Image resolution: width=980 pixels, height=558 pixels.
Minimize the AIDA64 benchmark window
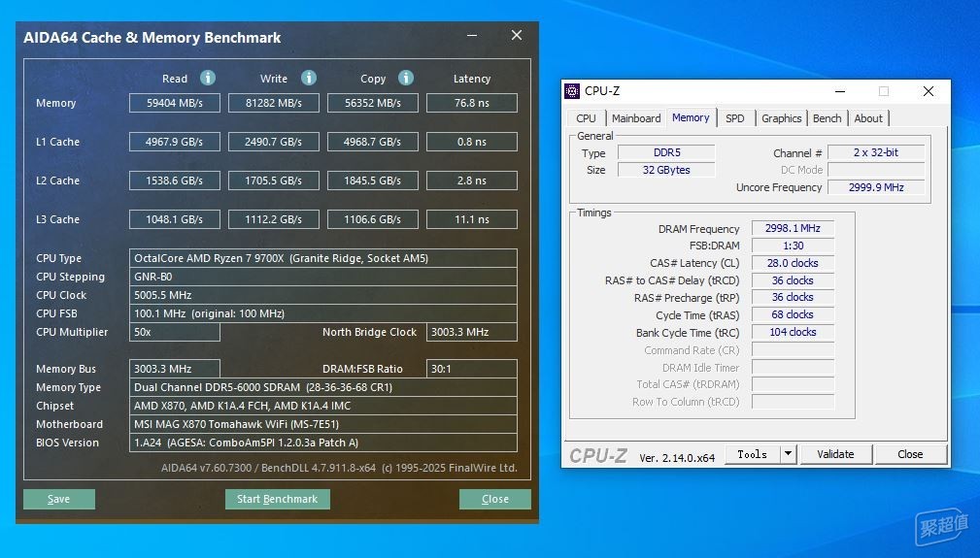(472, 36)
